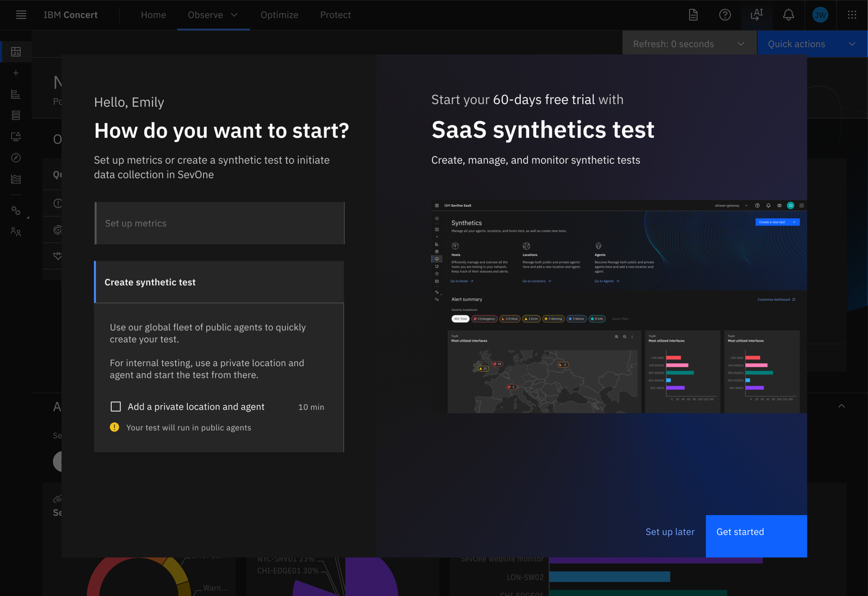Image resolution: width=868 pixels, height=596 pixels.
Task: Click the LON-SW02 bar in background chart
Action: [610, 576]
